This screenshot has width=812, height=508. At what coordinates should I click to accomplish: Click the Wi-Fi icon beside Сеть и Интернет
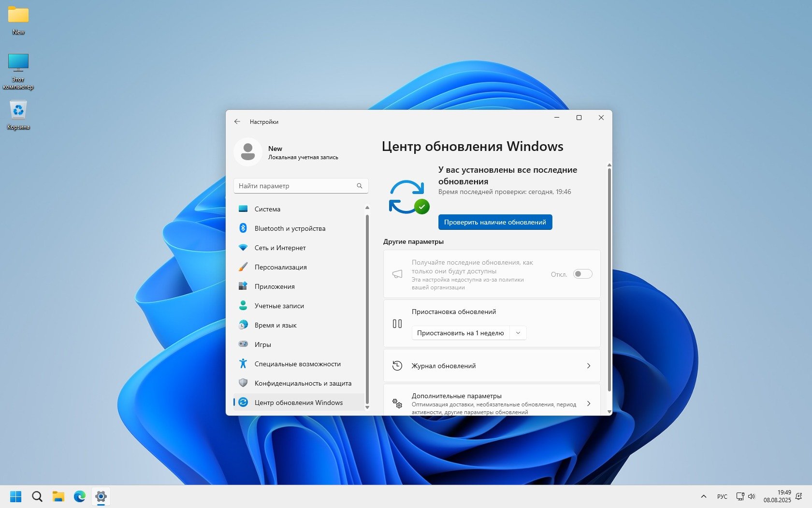pos(243,248)
